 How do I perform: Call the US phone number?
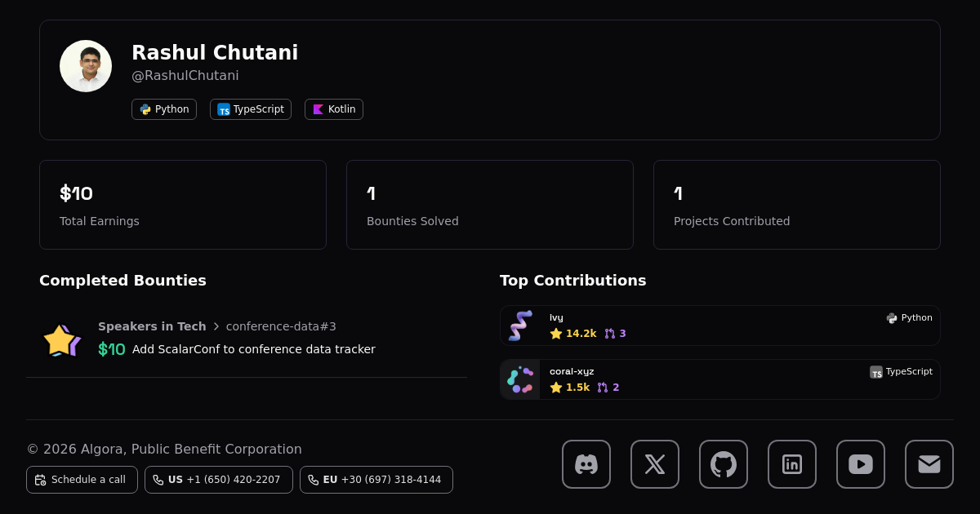pyautogui.click(x=219, y=480)
